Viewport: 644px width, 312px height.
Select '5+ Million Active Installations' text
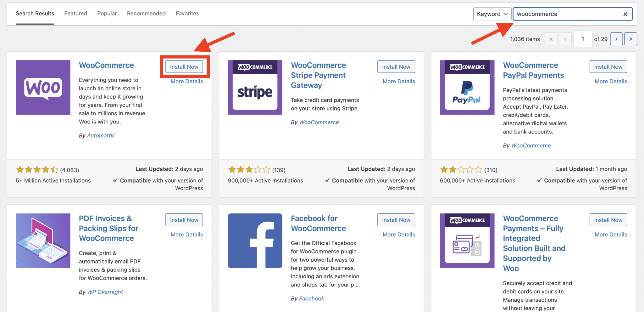[53, 180]
